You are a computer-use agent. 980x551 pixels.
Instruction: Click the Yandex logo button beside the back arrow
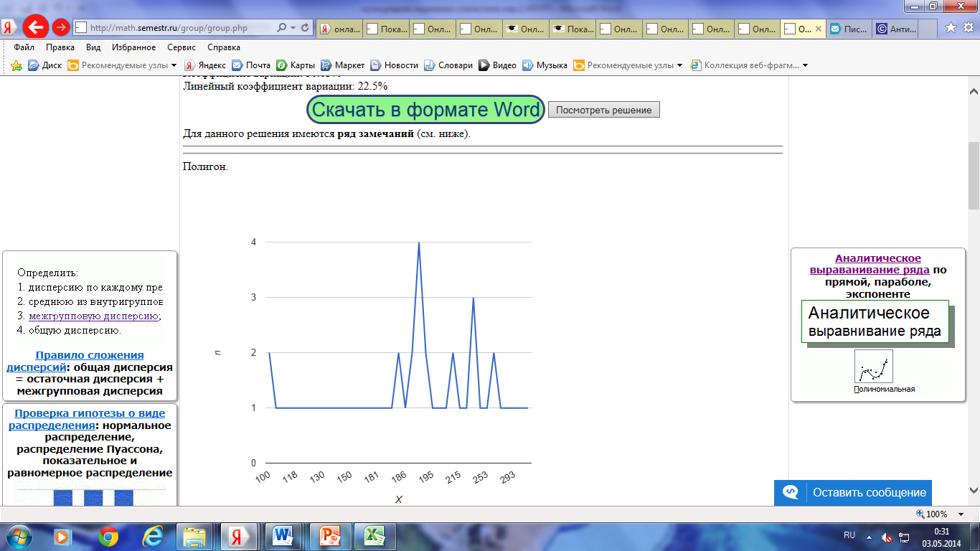coord(9,28)
